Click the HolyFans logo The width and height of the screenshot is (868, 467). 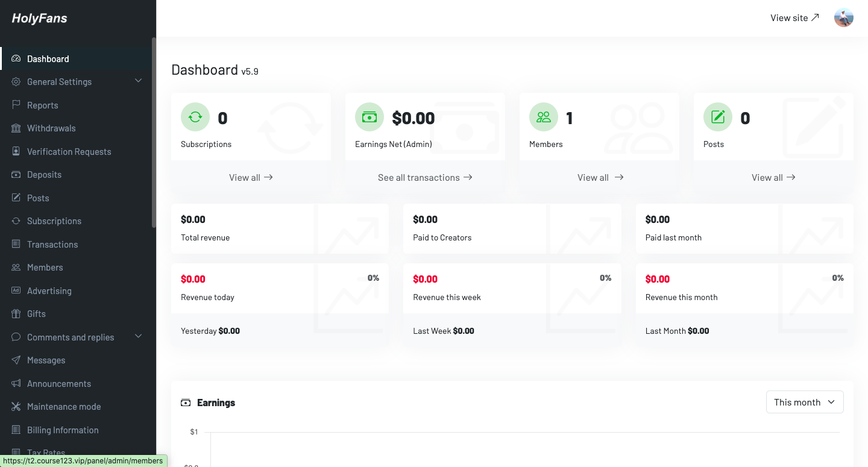point(40,18)
